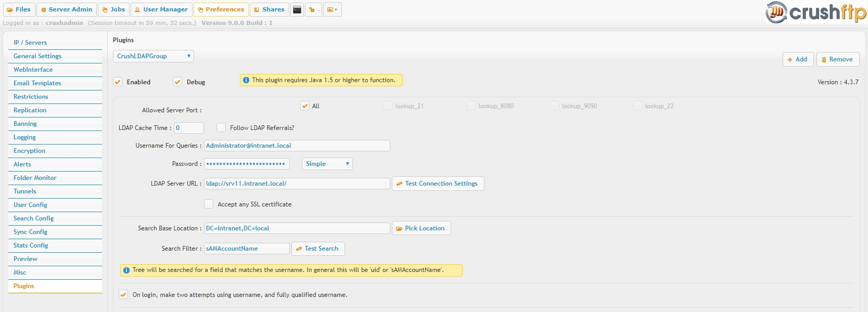868x312 pixels.
Task: Toggle the Debug checkbox
Action: [x=177, y=82]
